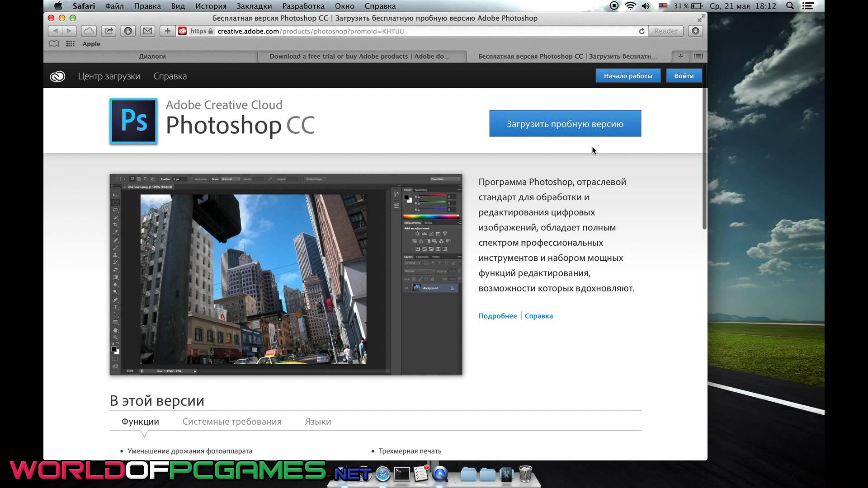Follow the Подробнее link
868x488 pixels.
click(497, 316)
